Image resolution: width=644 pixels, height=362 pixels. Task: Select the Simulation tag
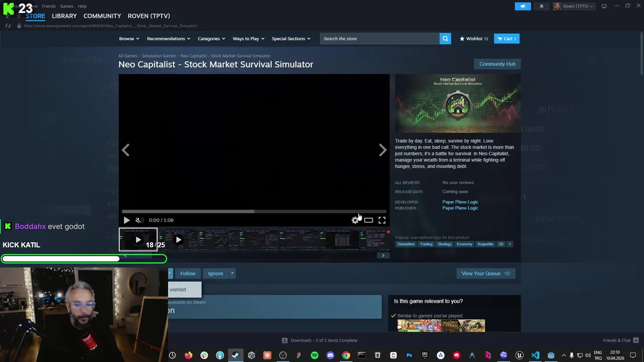pyautogui.click(x=406, y=244)
